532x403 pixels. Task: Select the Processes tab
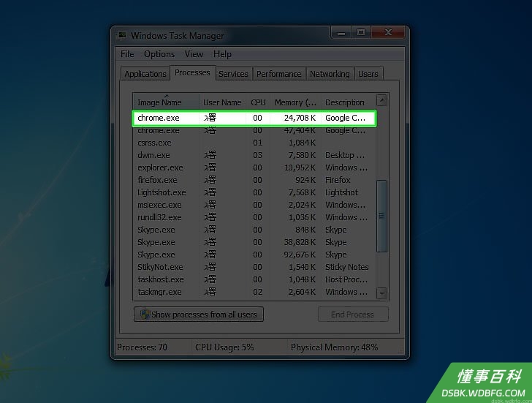coord(192,72)
